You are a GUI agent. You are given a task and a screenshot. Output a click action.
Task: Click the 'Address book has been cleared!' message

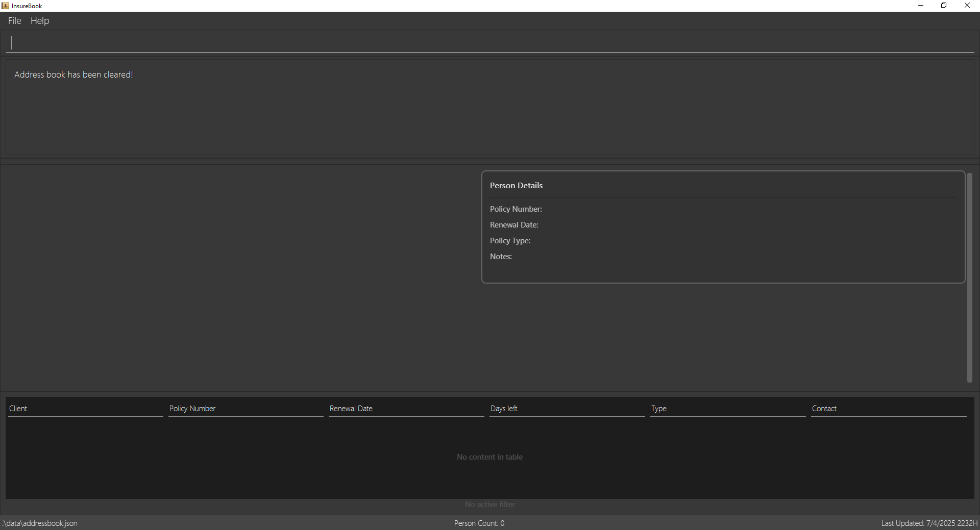point(73,74)
